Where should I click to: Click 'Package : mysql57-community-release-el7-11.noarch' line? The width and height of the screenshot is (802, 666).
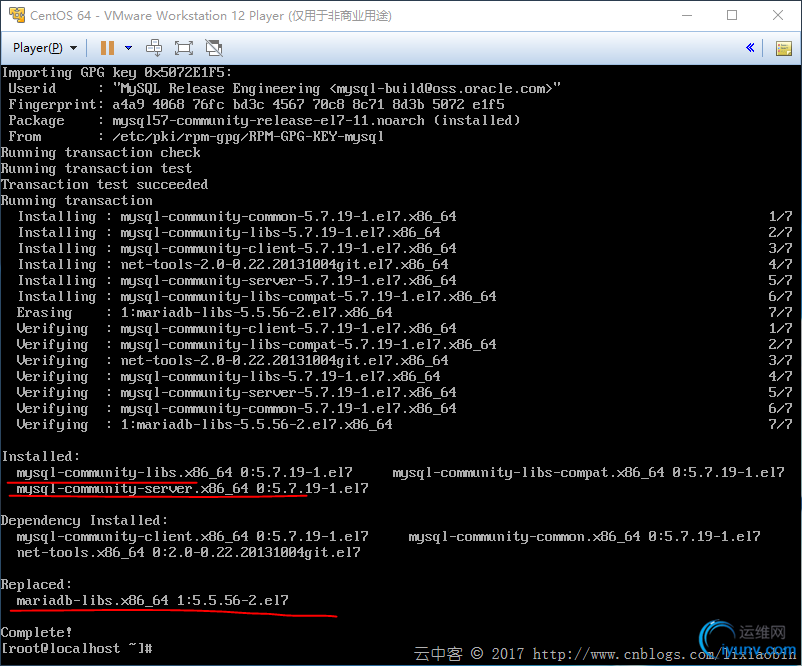264,121
